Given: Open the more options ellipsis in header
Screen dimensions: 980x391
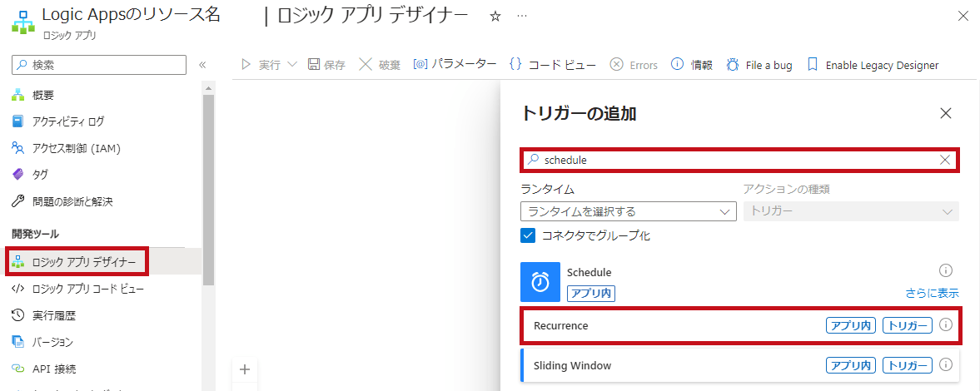Looking at the screenshot, I should click(522, 17).
